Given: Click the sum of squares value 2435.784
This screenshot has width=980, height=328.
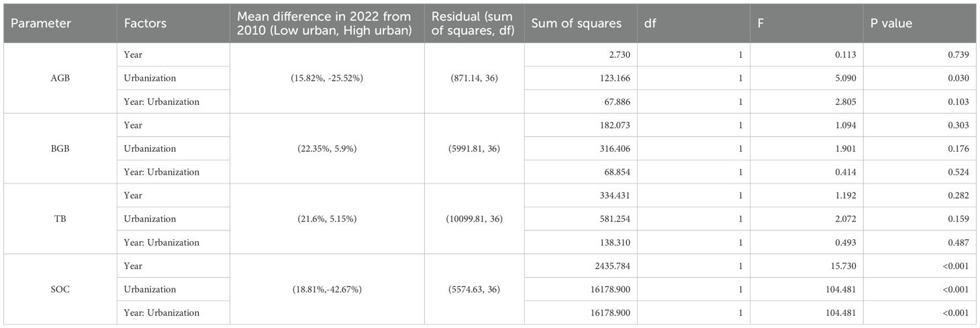Looking at the screenshot, I should coord(609,266).
